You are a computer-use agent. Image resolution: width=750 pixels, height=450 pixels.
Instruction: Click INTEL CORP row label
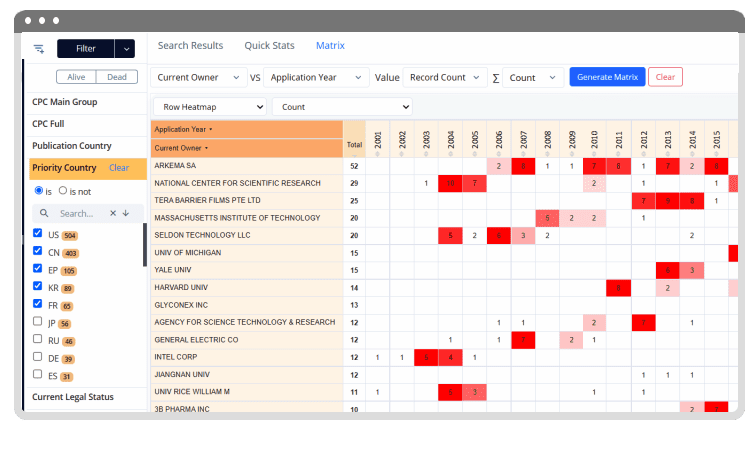click(176, 357)
